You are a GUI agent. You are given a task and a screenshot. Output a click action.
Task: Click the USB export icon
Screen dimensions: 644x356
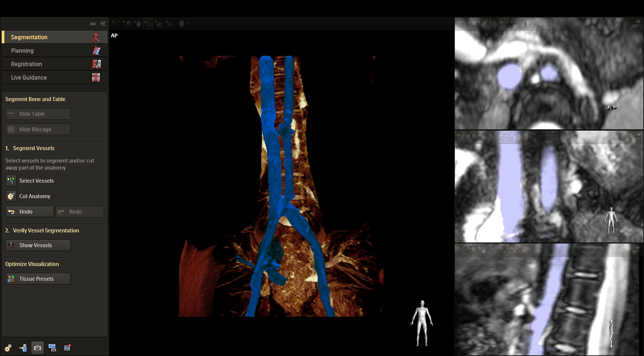coord(23,348)
